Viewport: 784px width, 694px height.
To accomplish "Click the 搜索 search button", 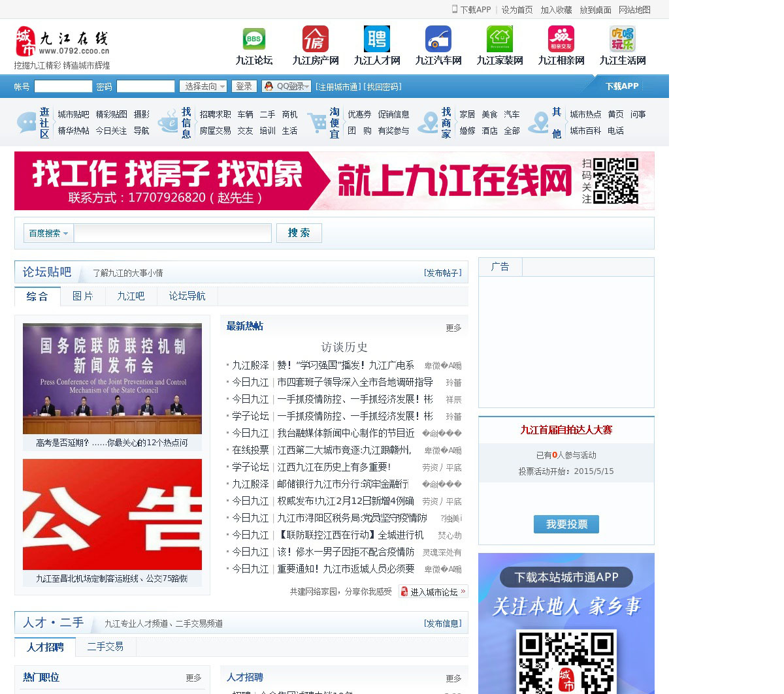I will [x=299, y=233].
